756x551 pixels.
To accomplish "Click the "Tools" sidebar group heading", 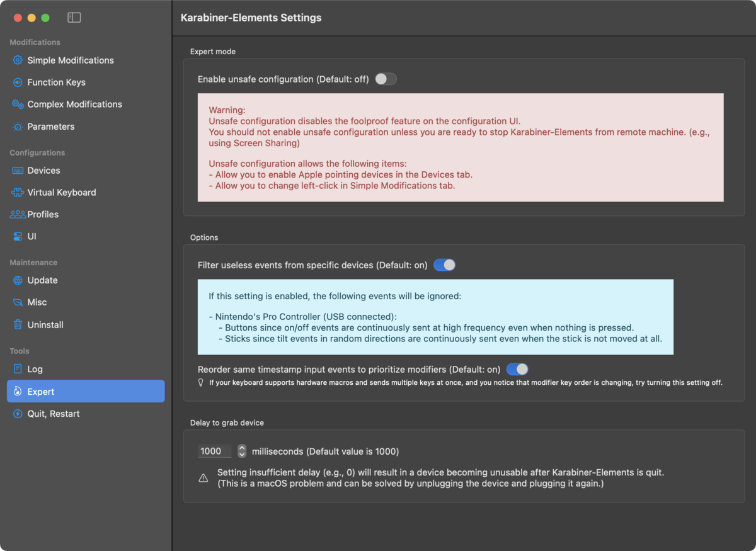I will 20,351.
